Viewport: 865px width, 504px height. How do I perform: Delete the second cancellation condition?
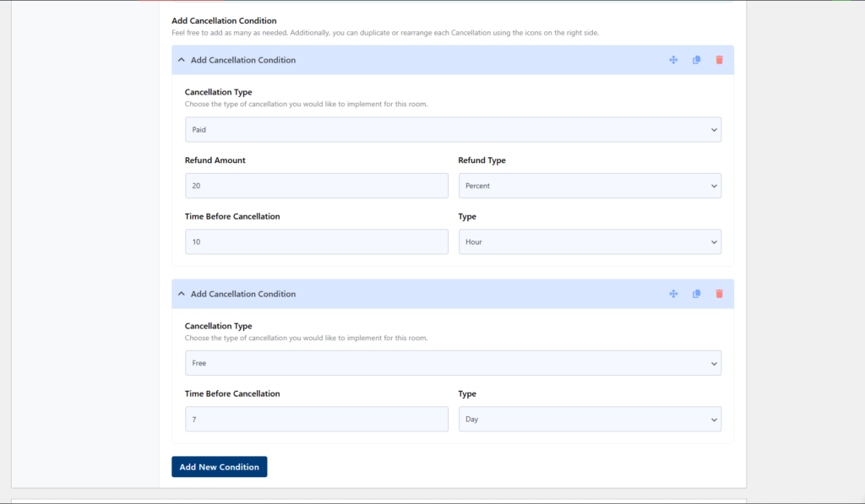tap(720, 294)
